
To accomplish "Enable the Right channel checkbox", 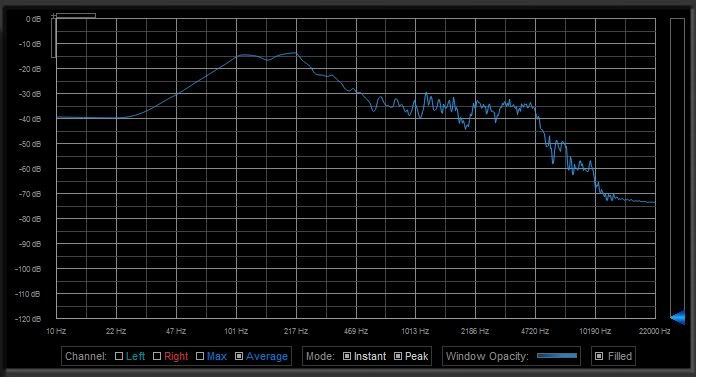I will pos(157,356).
